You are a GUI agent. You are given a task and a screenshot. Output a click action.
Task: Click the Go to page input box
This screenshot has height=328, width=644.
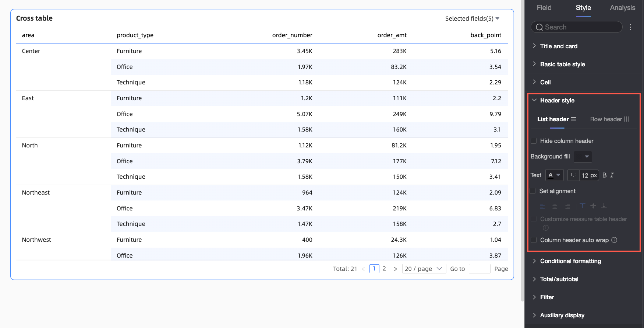pyautogui.click(x=480, y=269)
